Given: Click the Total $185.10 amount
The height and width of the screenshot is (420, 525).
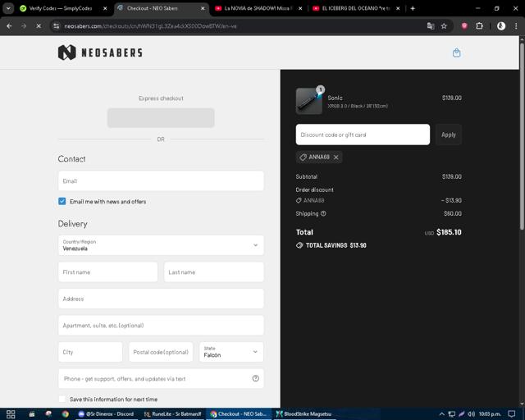Looking at the screenshot, I should [449, 232].
